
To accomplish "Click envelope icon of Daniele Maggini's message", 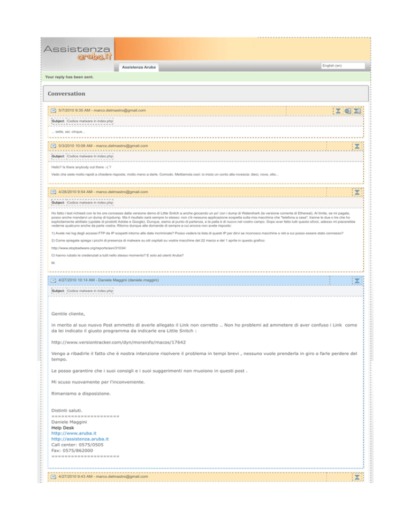I will coord(54,280).
